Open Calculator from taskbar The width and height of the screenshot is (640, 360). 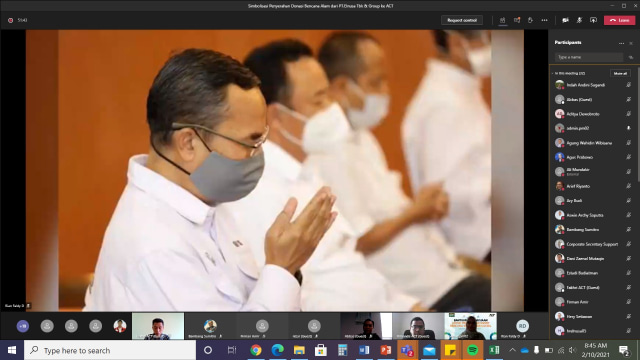[x=342, y=350]
